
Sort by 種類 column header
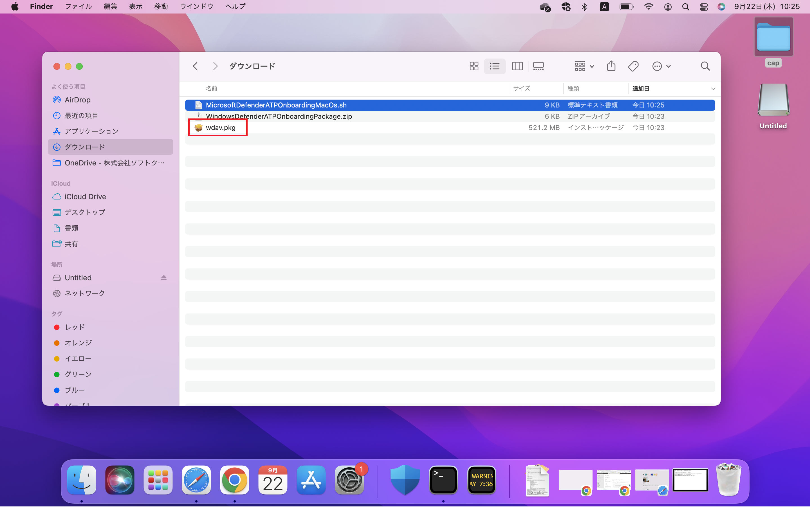click(574, 89)
